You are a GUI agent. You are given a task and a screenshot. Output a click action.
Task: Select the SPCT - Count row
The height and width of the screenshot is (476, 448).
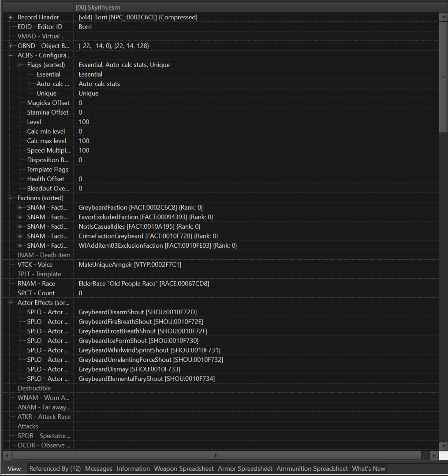[x=220, y=293]
